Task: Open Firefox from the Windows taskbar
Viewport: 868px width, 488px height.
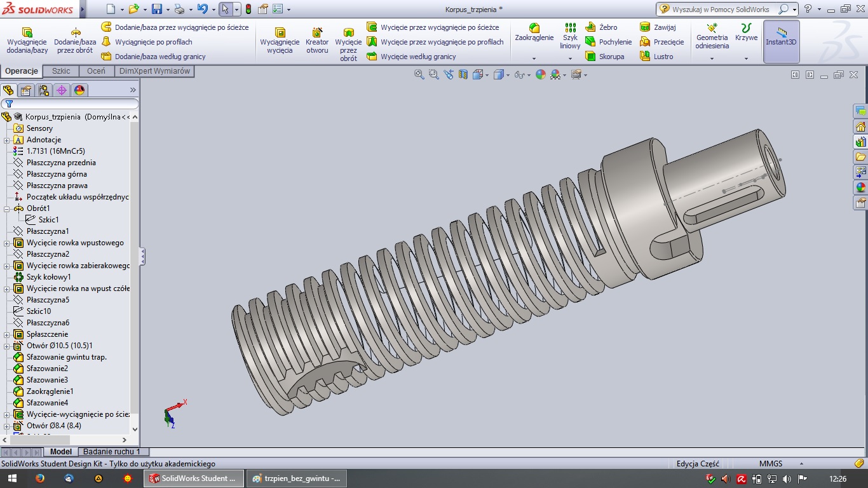Action: 40,478
